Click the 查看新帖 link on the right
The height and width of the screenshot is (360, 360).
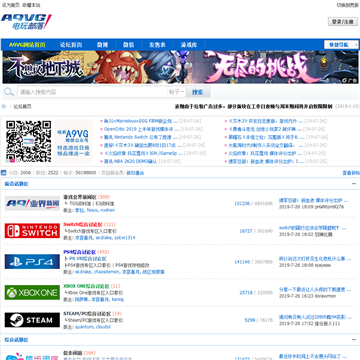(351, 173)
